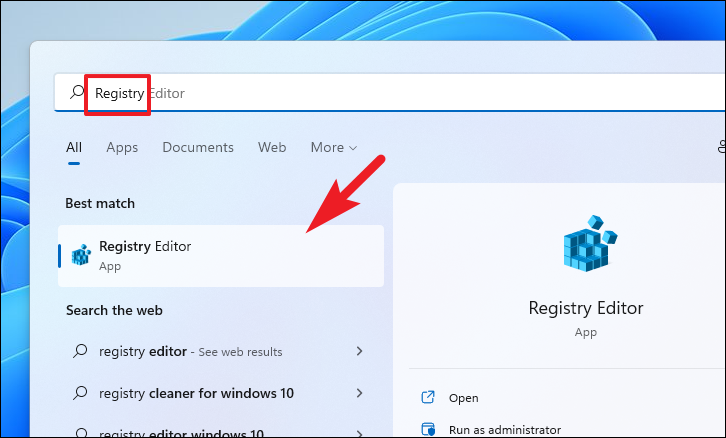
Task: Switch to the Apps tab
Action: coord(122,147)
